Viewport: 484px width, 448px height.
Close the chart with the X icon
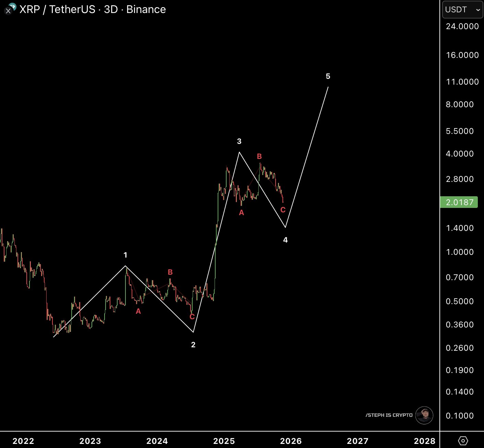pos(8,11)
